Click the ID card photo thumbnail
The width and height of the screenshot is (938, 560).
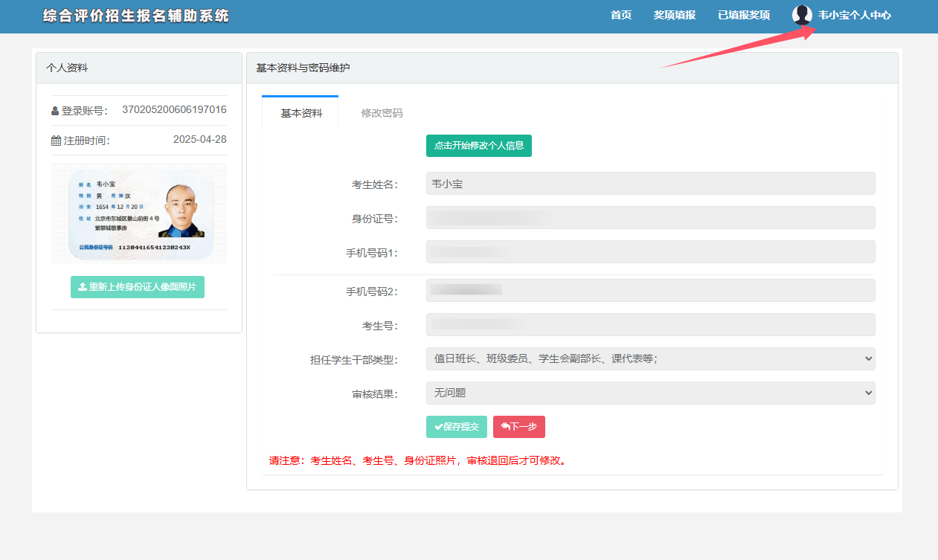pyautogui.click(x=139, y=214)
